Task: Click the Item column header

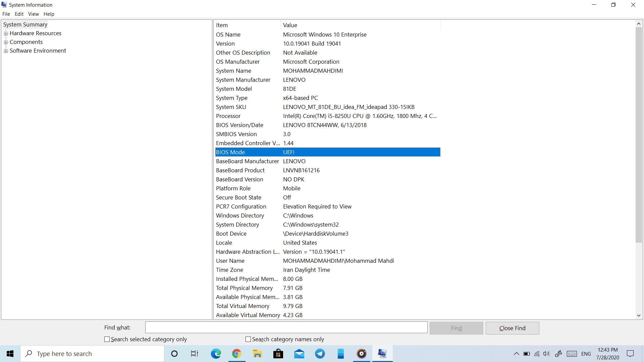Action: pyautogui.click(x=248, y=25)
